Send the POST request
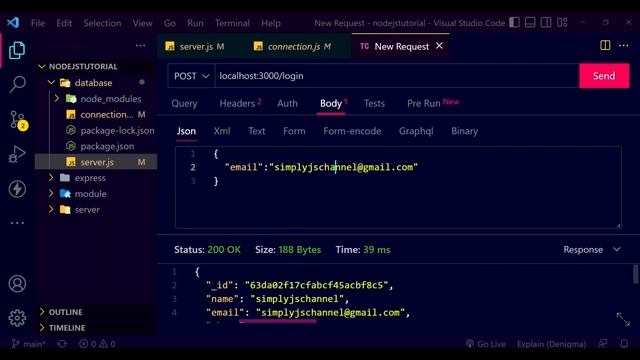The height and width of the screenshot is (360, 640). pos(604,76)
